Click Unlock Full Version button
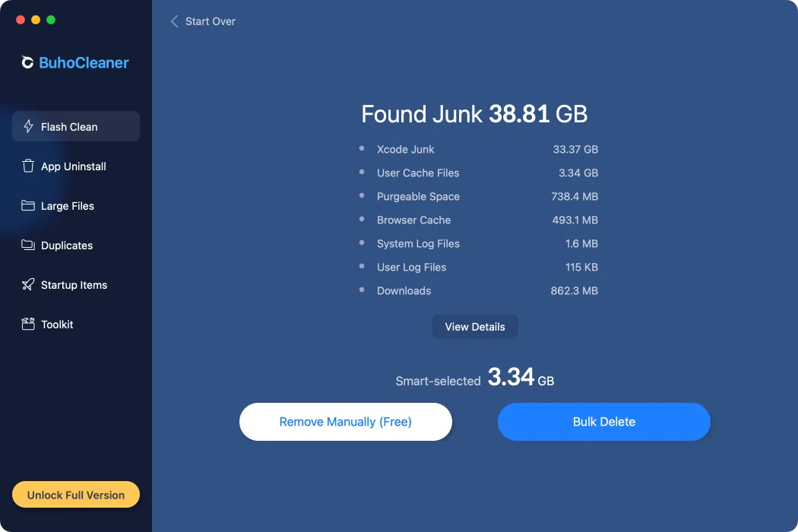The image size is (798, 532). point(76,494)
